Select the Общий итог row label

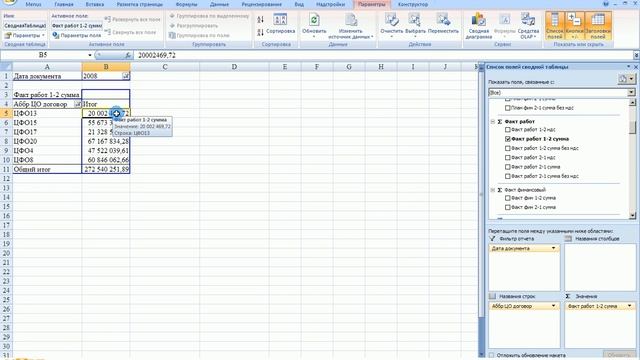coord(47,169)
